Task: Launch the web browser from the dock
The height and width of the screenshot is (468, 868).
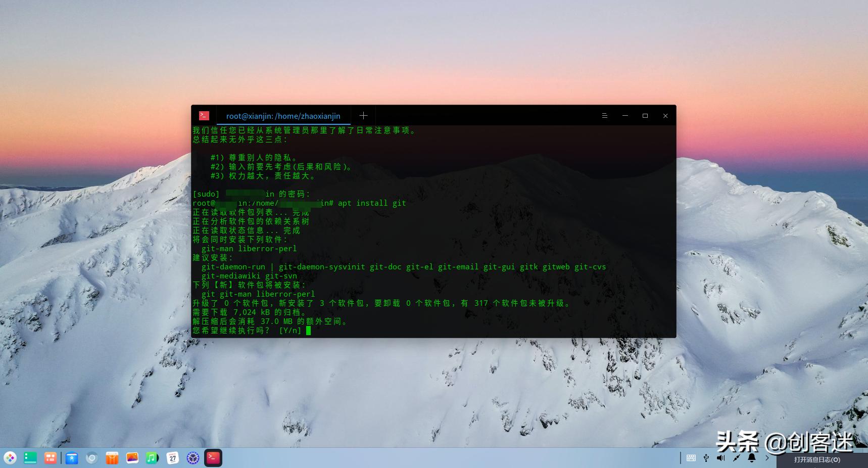Action: (x=91, y=458)
